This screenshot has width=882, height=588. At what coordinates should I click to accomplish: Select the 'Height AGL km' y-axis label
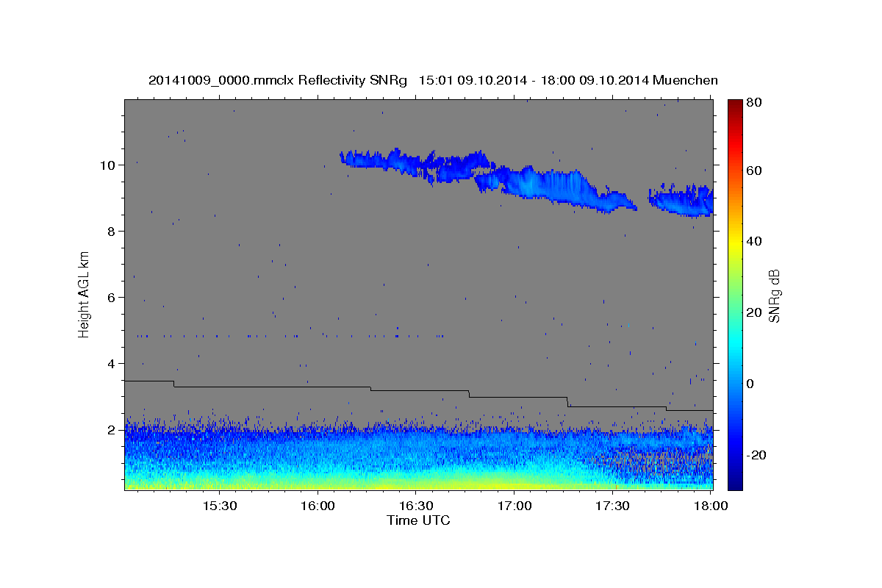85,293
